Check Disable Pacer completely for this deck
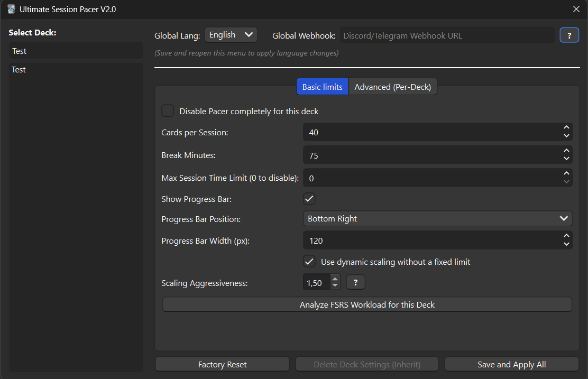Viewport: 588px width, 379px height. (x=168, y=110)
